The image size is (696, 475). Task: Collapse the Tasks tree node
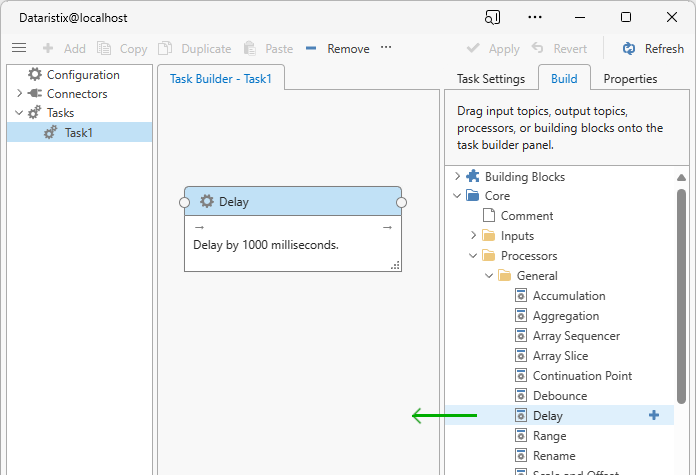[x=18, y=113]
